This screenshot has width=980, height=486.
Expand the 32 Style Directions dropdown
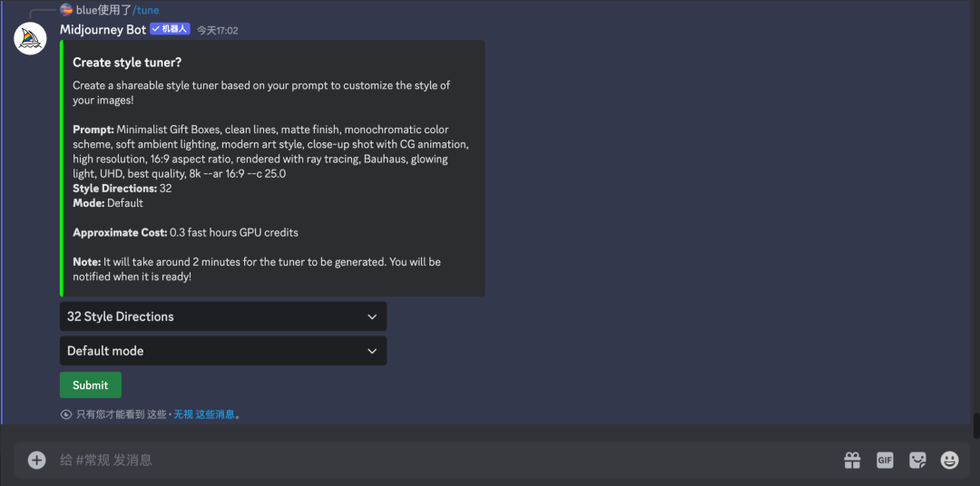[223, 316]
